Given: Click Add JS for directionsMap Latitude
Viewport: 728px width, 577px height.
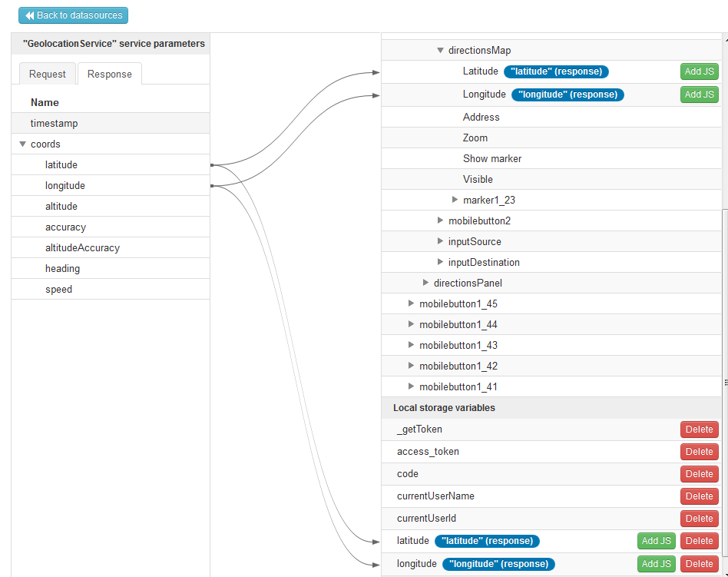Looking at the screenshot, I should tap(699, 71).
